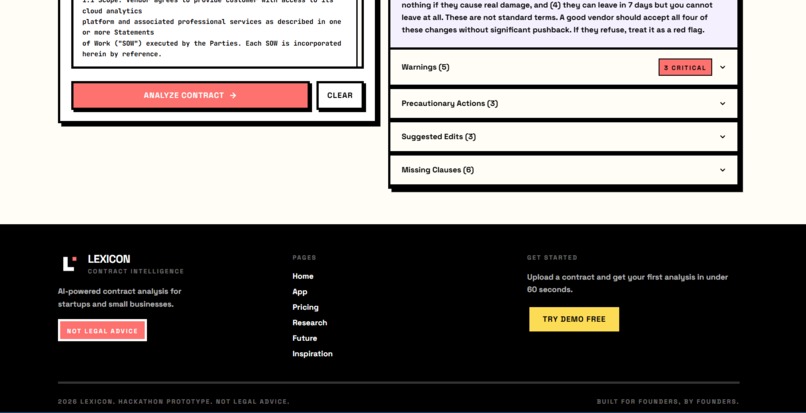Screen dimensions: 806x413
Task: Click the arrow icon on Analyze Contract
Action: pyautogui.click(x=233, y=95)
